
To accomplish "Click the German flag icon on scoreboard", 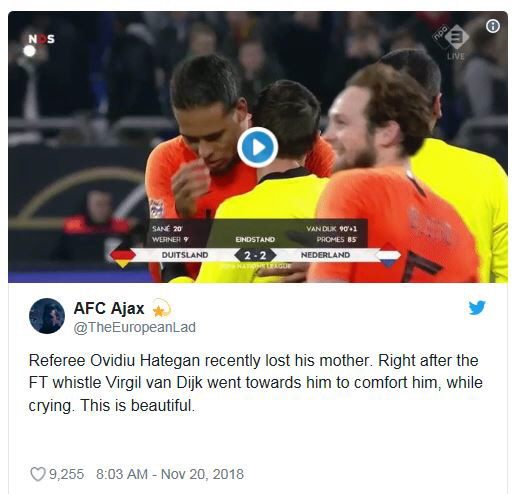I will pyautogui.click(x=123, y=256).
